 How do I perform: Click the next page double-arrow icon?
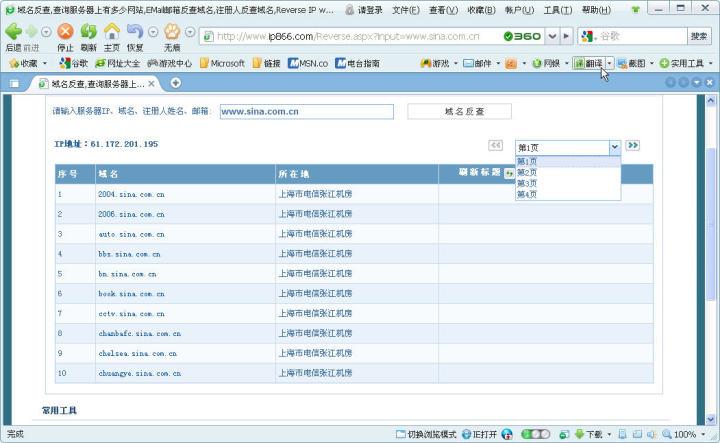point(633,146)
